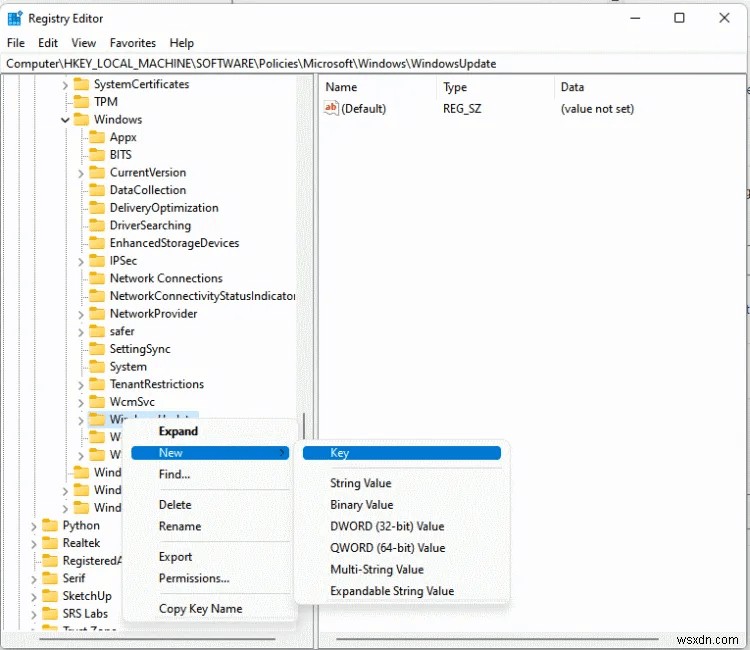Click the IPSec folder icon

click(x=97, y=261)
